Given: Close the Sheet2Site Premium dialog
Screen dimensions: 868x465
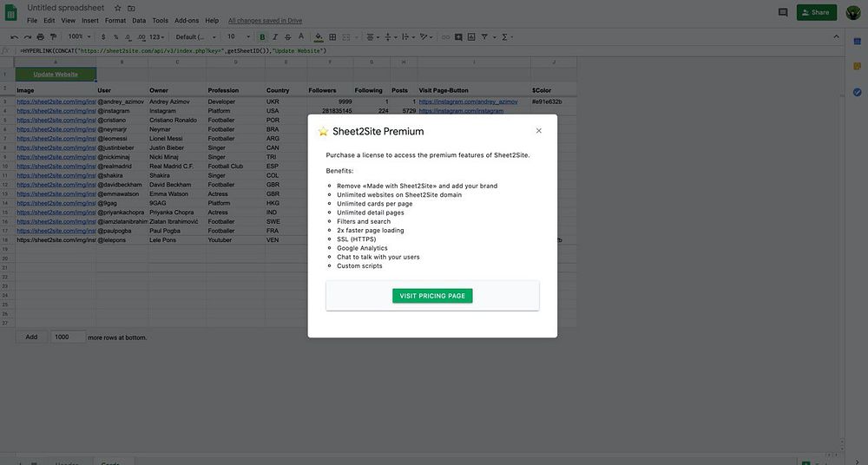Looking at the screenshot, I should (539, 131).
